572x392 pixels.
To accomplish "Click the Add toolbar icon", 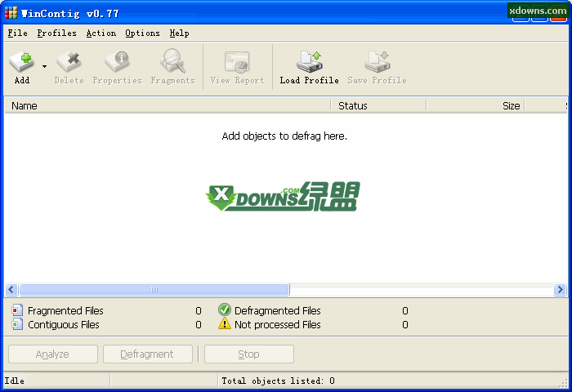I will click(x=21, y=61).
